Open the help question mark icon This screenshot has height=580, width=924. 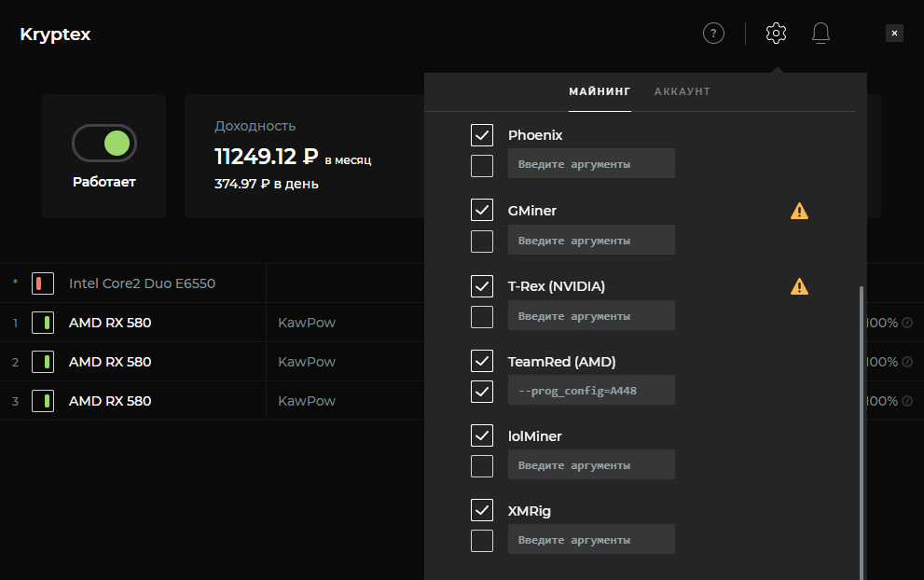(713, 34)
